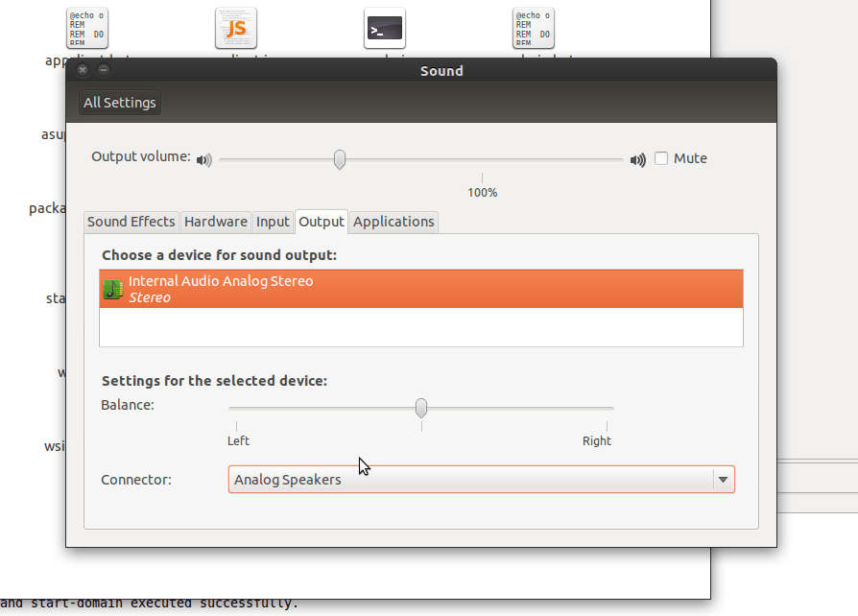Click the Analog Speakers combo box
This screenshot has width=858, height=616.
pyautogui.click(x=470, y=480)
